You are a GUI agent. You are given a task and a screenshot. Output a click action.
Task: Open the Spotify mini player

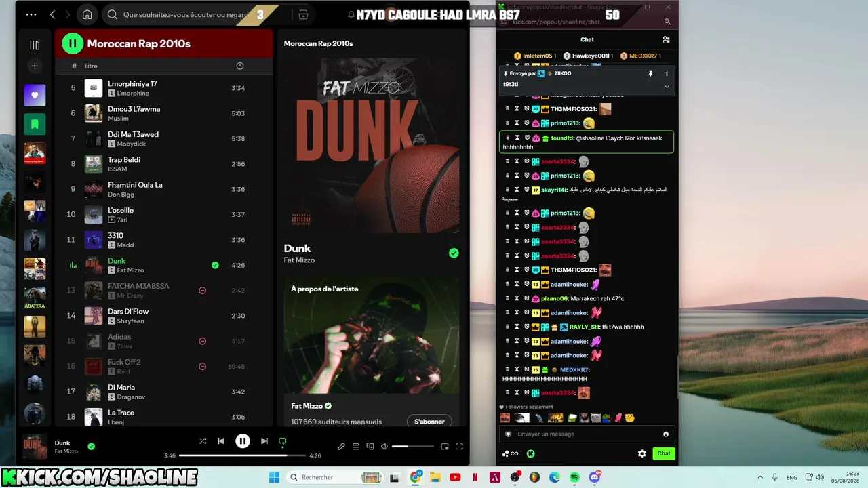(445, 447)
